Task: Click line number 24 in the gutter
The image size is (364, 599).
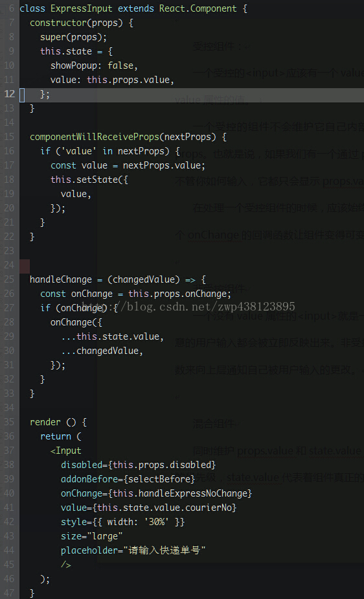Action: [10, 265]
